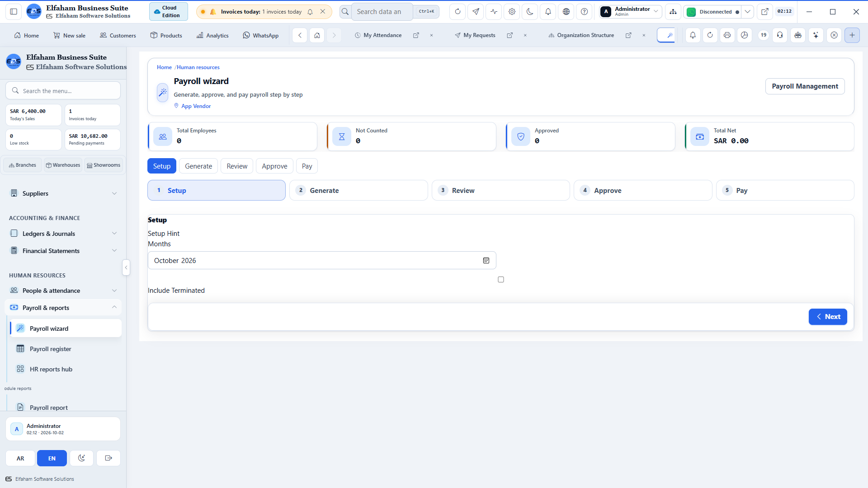Click the Search the menu field

pos(63,91)
